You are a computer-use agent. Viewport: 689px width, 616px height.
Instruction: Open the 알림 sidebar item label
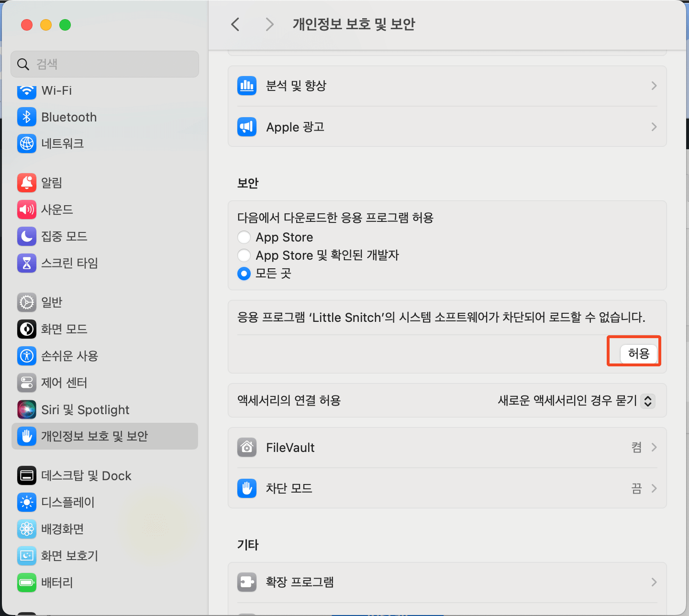tap(52, 183)
